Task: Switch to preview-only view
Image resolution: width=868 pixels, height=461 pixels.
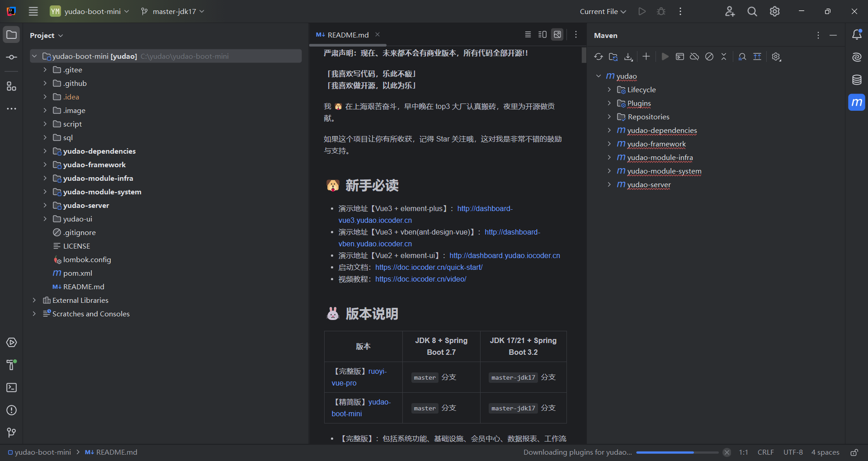Action: pyautogui.click(x=557, y=35)
